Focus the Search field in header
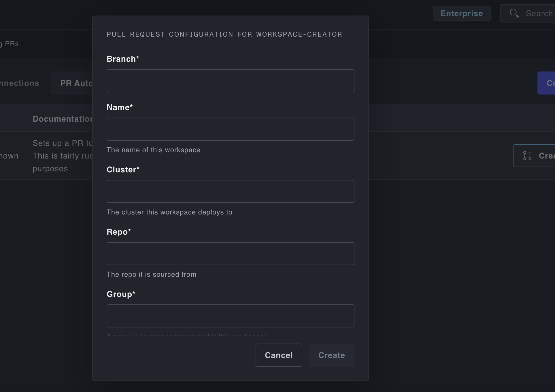Image resolution: width=555 pixels, height=392 pixels. [x=539, y=13]
